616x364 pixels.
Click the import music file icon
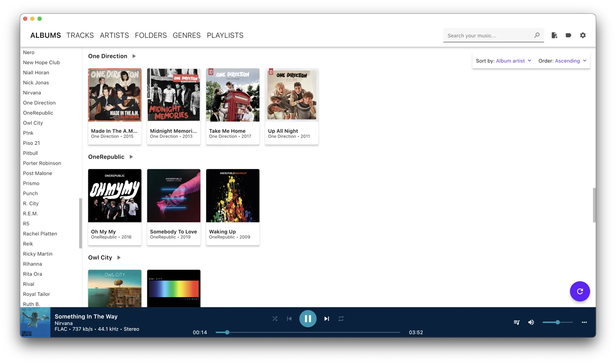554,35
